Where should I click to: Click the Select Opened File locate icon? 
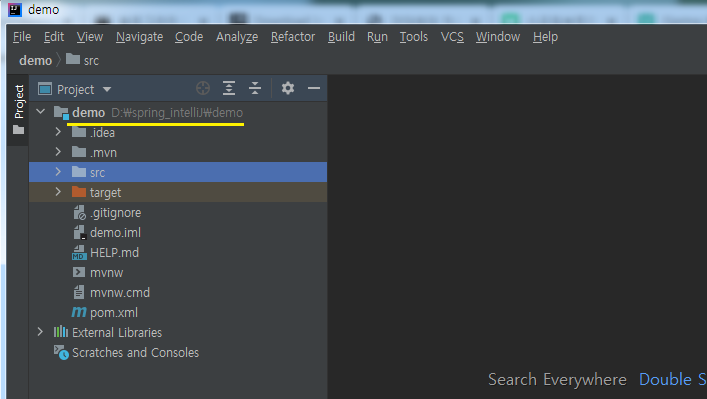click(203, 88)
